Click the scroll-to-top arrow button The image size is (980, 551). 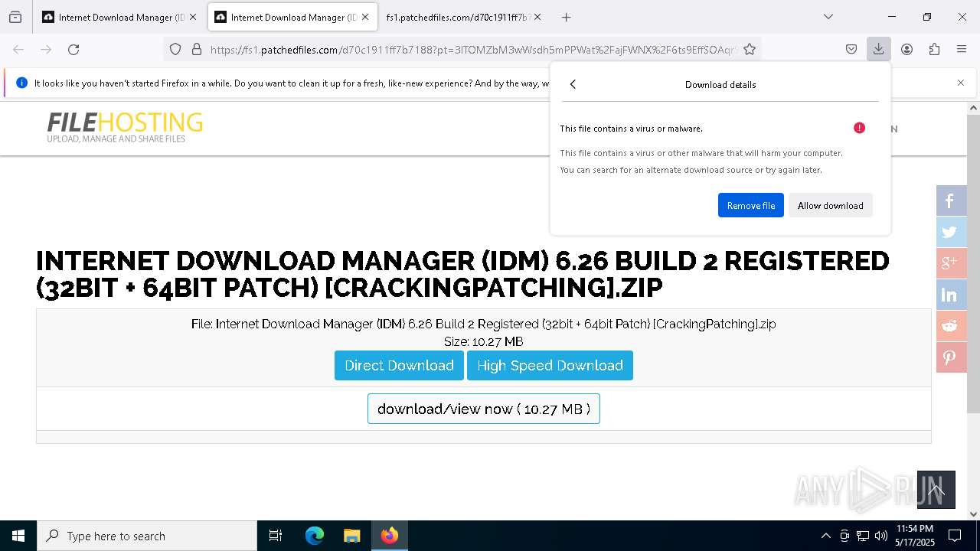click(x=936, y=490)
